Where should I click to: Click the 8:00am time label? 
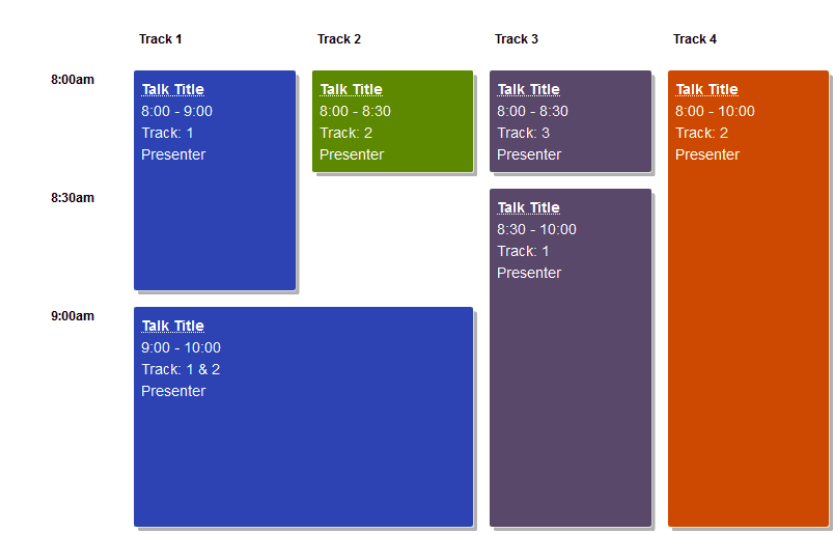pyautogui.click(x=73, y=80)
